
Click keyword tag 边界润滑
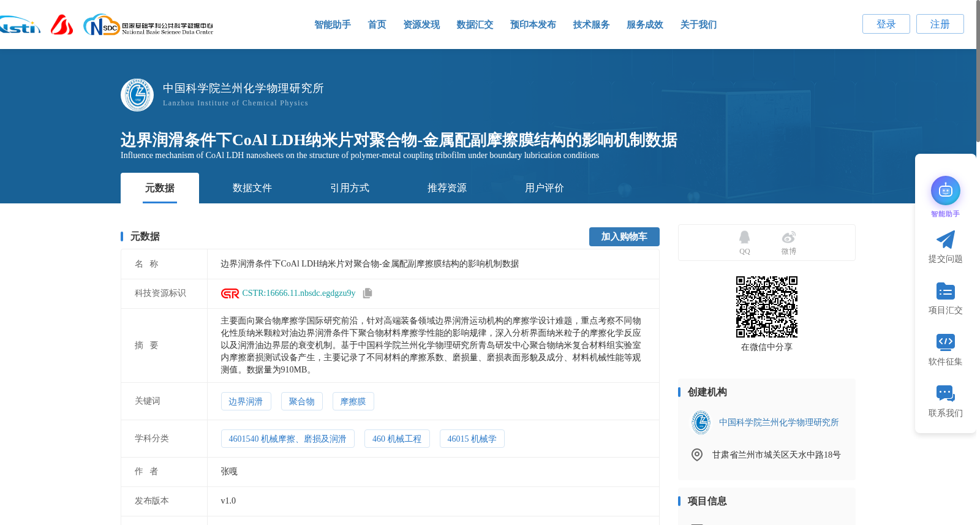[x=246, y=401]
